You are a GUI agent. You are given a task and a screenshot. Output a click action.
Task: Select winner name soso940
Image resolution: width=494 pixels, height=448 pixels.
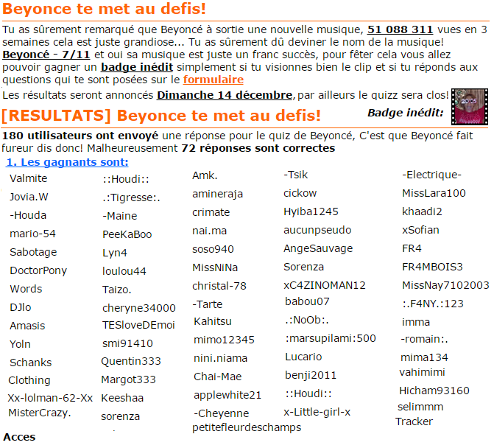click(213, 249)
